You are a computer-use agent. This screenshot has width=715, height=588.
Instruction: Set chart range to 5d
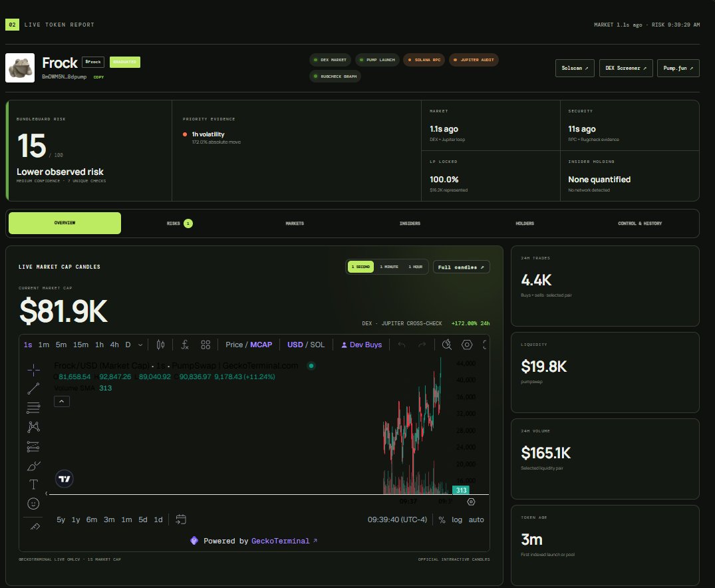tap(143, 519)
